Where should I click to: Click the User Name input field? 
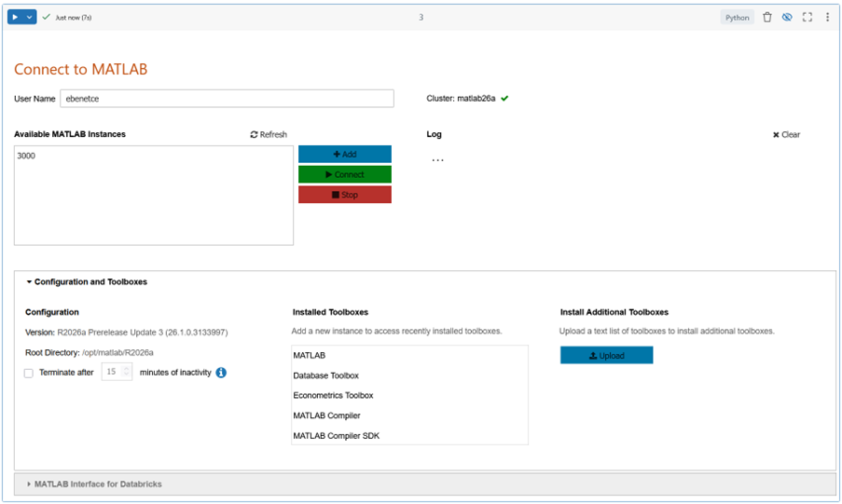pos(227,99)
